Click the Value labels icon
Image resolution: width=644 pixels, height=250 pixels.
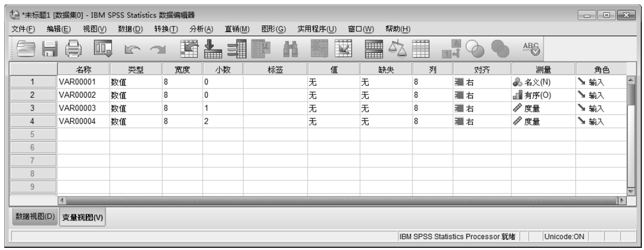click(452, 49)
